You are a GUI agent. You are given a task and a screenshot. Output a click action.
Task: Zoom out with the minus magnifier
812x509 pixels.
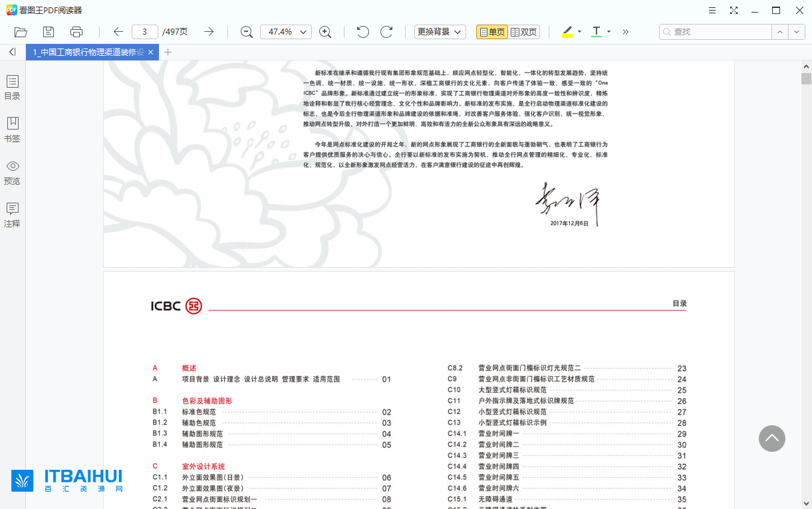(x=247, y=32)
